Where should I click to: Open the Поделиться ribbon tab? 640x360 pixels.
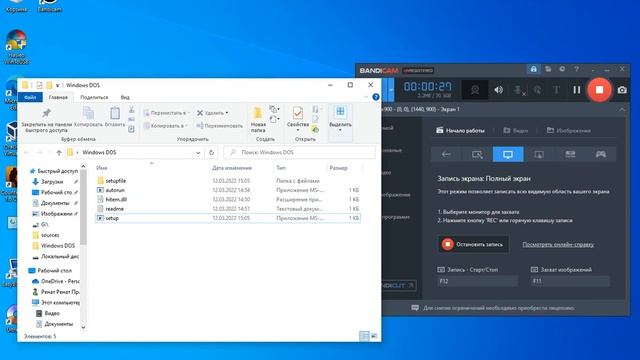94,97
